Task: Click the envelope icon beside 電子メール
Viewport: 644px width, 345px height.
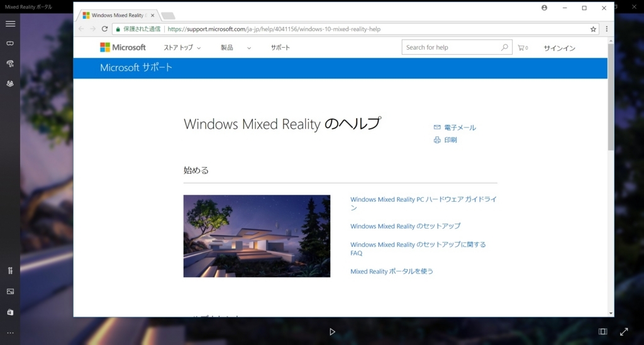Action: (x=437, y=127)
